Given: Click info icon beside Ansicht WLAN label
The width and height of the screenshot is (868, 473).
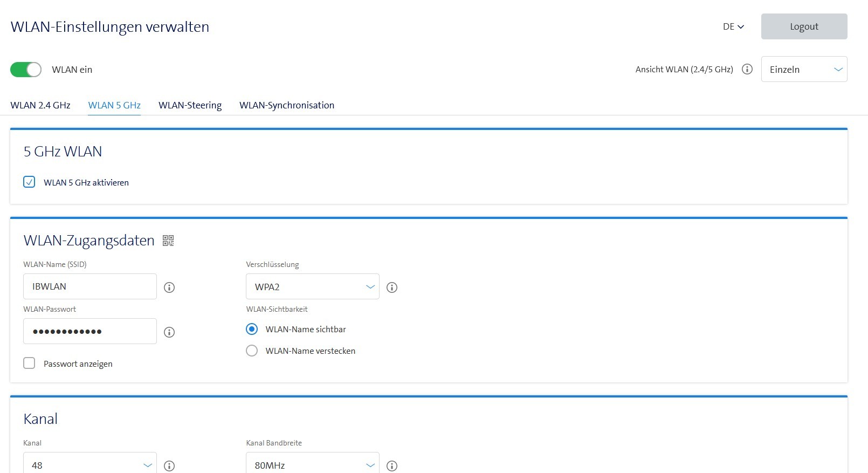Looking at the screenshot, I should tap(747, 69).
